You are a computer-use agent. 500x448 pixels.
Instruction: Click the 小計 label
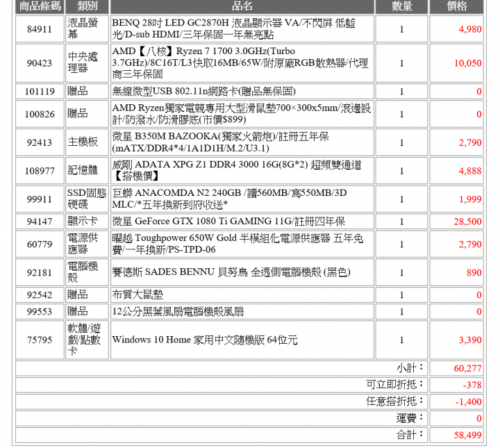pos(410,368)
